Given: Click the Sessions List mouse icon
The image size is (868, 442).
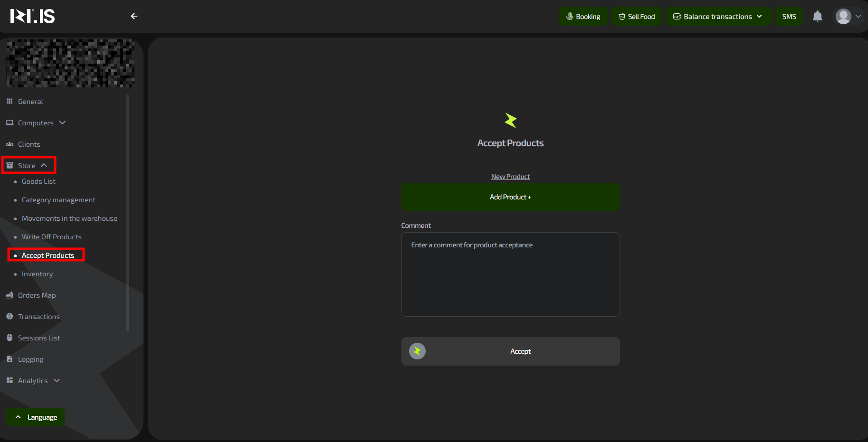Looking at the screenshot, I should pos(10,338).
